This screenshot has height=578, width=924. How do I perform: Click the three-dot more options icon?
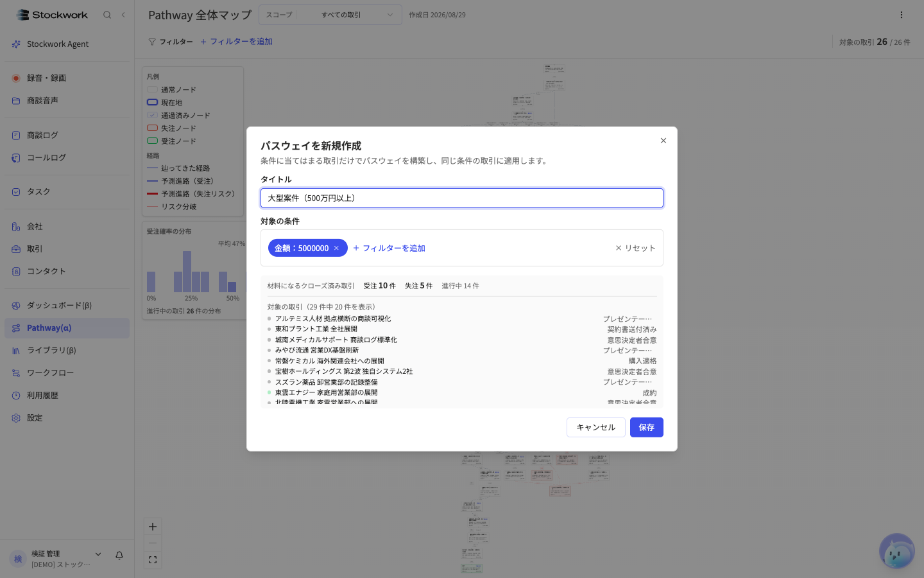click(902, 15)
